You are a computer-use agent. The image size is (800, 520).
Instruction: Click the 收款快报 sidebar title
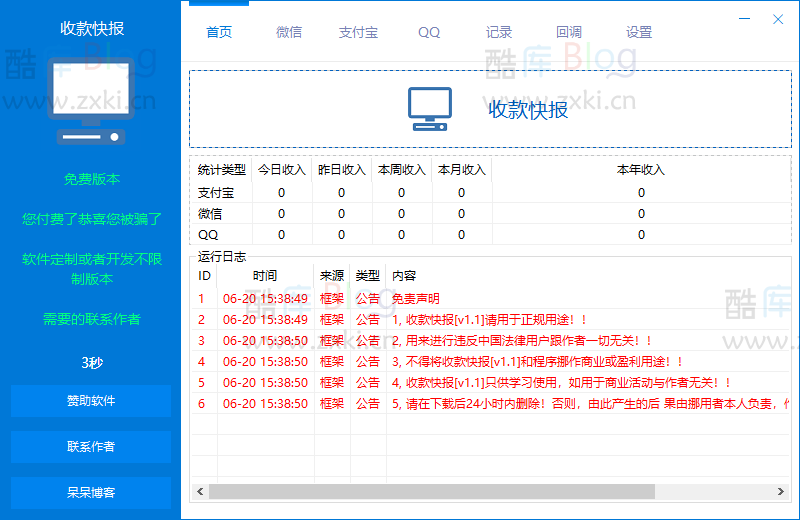tap(92, 29)
